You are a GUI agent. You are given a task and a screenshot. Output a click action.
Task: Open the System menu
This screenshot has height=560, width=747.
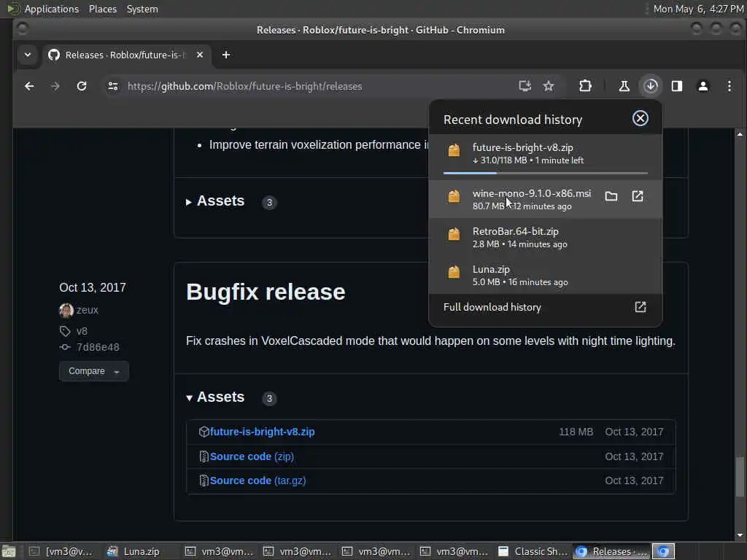pos(142,9)
